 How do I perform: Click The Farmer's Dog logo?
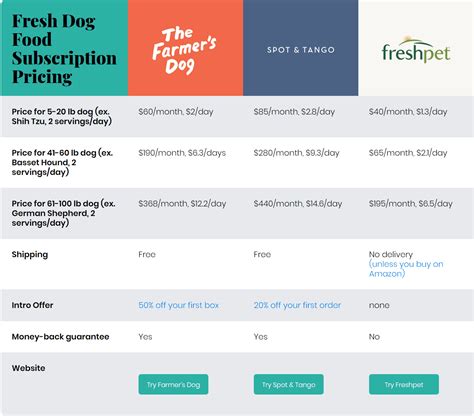184,50
